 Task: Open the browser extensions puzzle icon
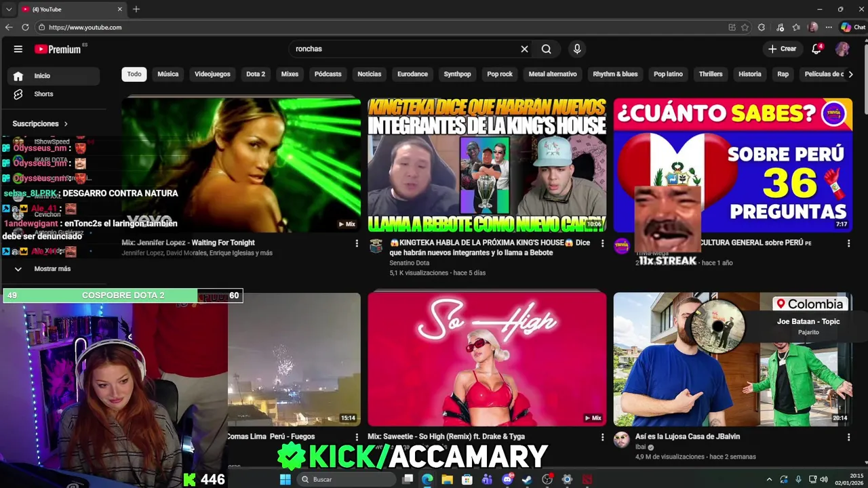coord(762,27)
